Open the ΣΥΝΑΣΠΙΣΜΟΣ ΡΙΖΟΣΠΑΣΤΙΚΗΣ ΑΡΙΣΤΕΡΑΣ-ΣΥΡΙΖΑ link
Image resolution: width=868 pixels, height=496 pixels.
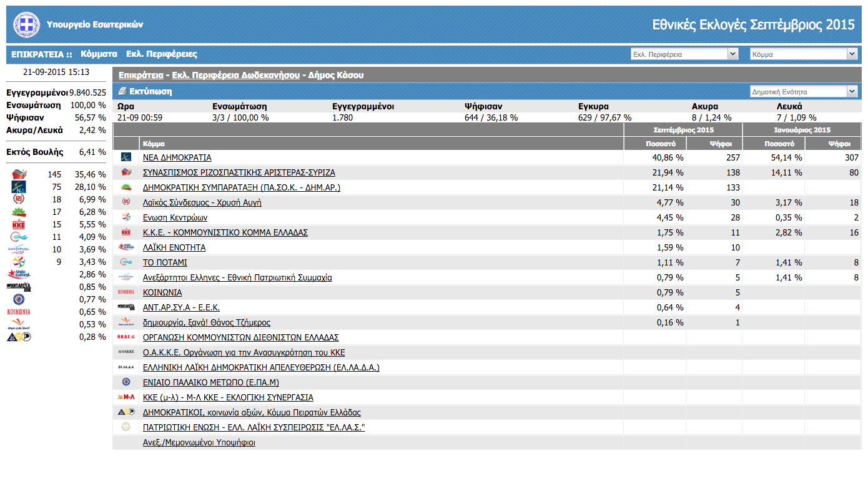click(239, 172)
